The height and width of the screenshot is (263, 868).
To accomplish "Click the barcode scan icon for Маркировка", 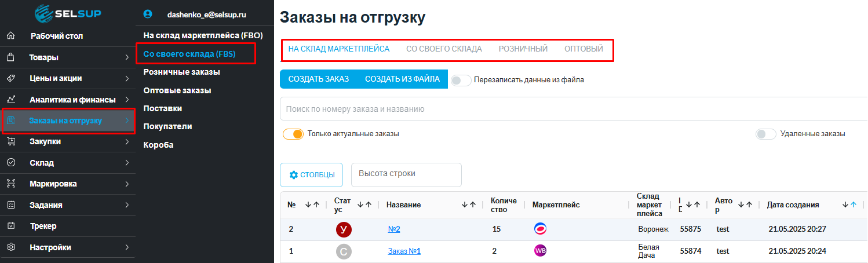I will (10, 184).
